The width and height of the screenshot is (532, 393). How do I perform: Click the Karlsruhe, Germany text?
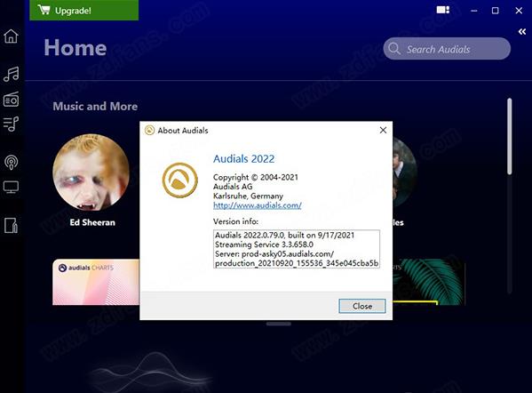coord(248,196)
